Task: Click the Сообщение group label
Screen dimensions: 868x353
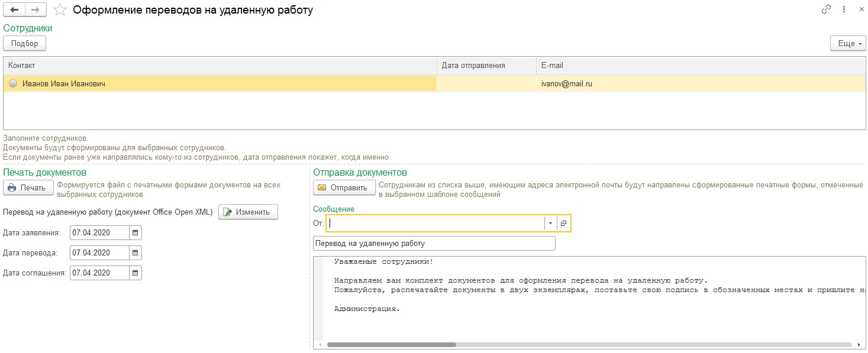Action: (334, 209)
